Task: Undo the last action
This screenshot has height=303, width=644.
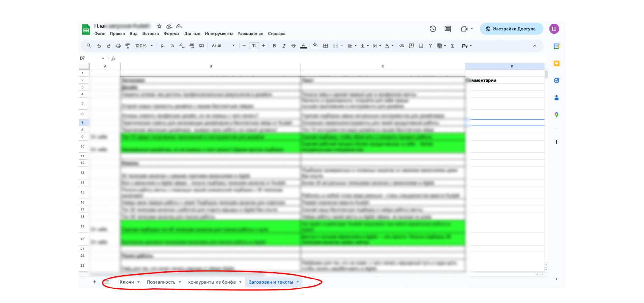Action: [99, 46]
